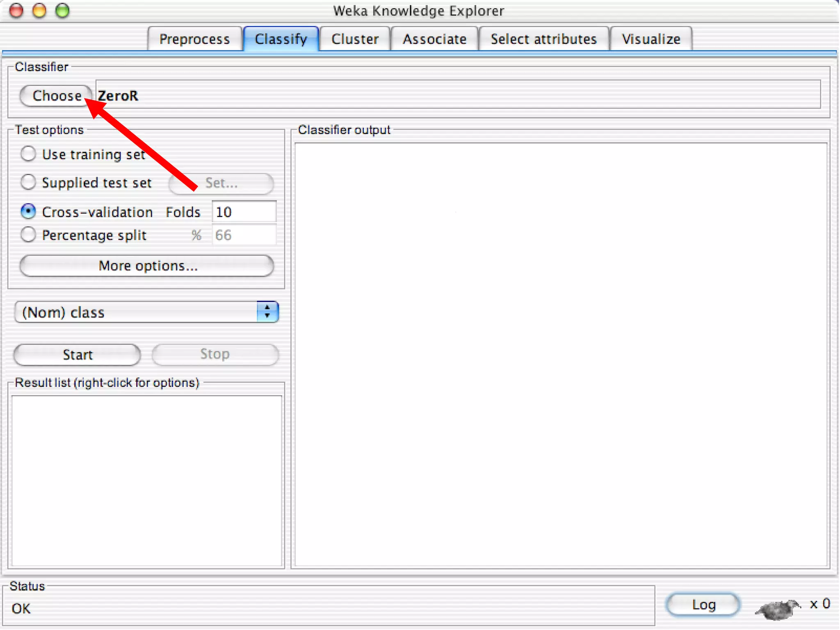Screen dimensions: 840x630
Task: Select the Use training set option
Action: pos(28,154)
